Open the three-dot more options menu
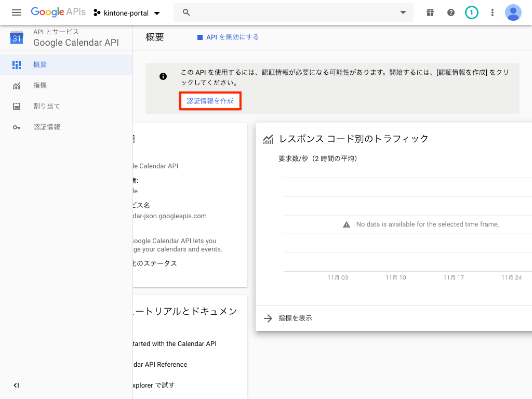 pos(492,12)
